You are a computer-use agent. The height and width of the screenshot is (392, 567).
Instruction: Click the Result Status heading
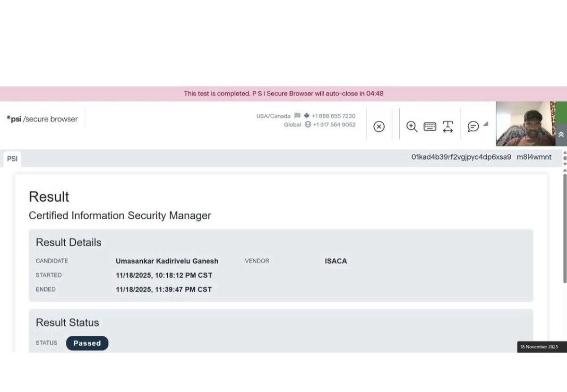pyautogui.click(x=68, y=323)
